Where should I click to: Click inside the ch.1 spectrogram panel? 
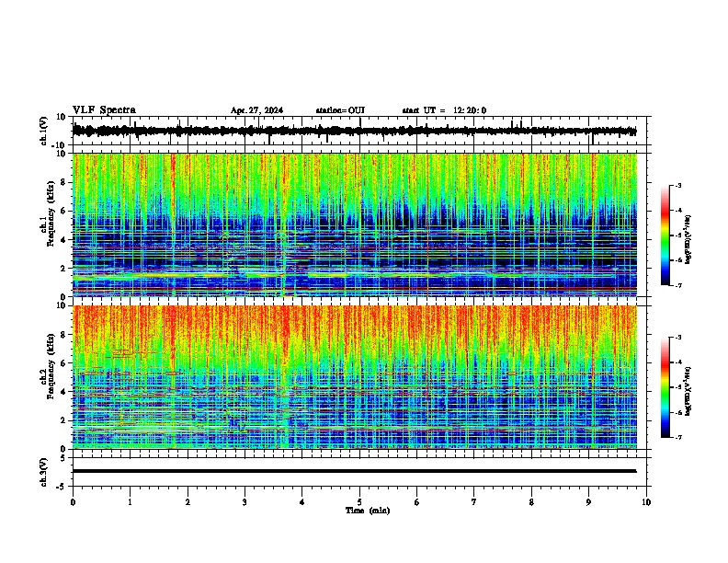tap(355, 224)
